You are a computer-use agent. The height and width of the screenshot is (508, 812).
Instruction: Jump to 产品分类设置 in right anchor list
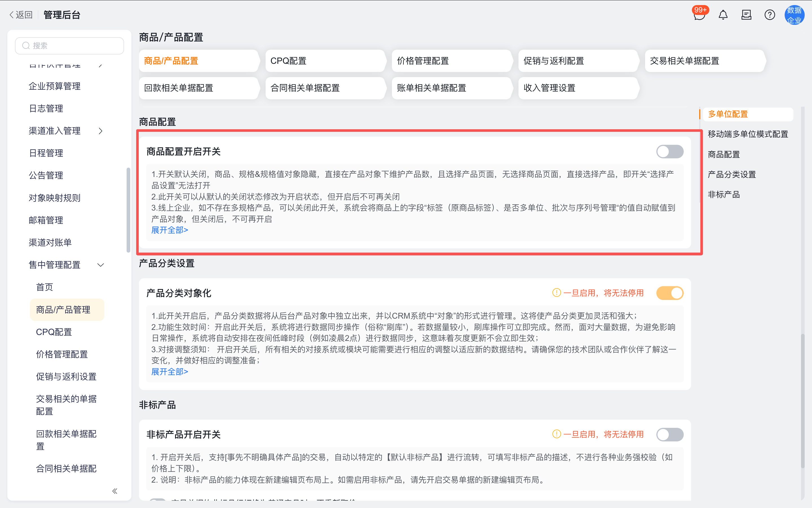[x=732, y=174]
